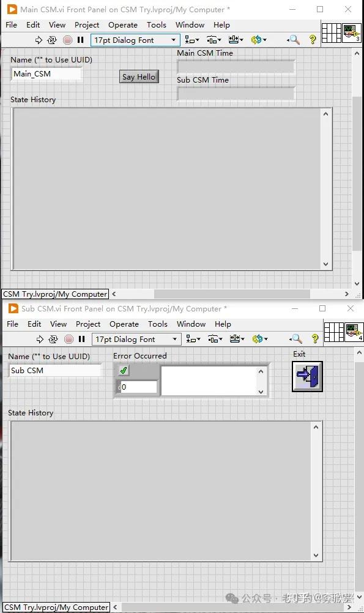Screen dimensions: 364x613
Task: Click Search icon in Main CSM toolbar
Action: tap(293, 40)
